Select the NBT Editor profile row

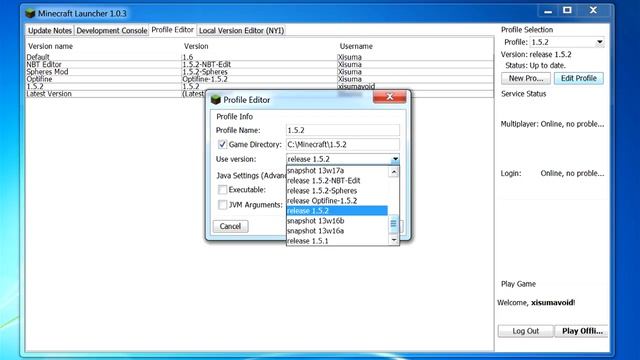260,64
